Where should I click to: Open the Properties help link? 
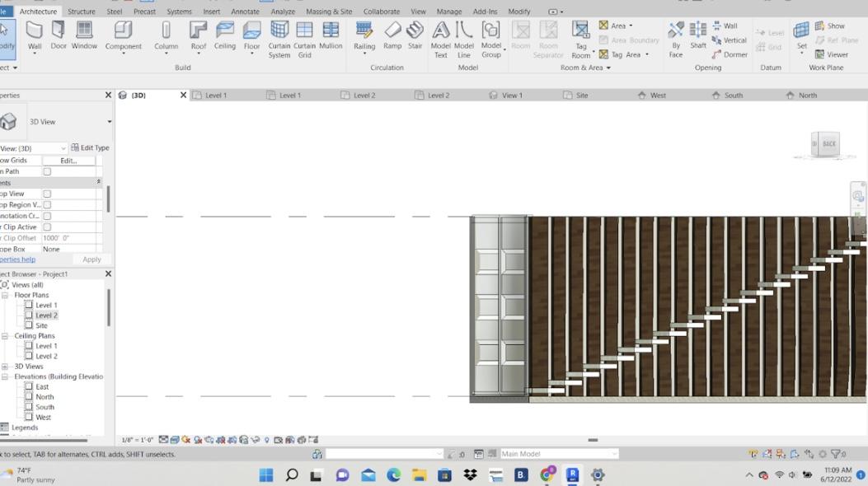17,259
